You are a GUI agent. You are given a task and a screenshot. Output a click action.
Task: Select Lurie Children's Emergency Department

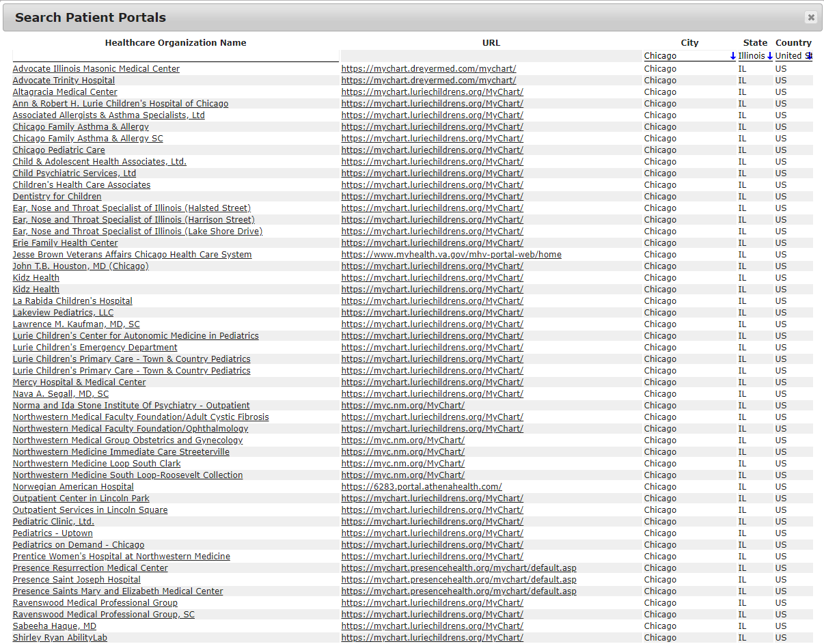click(x=95, y=348)
